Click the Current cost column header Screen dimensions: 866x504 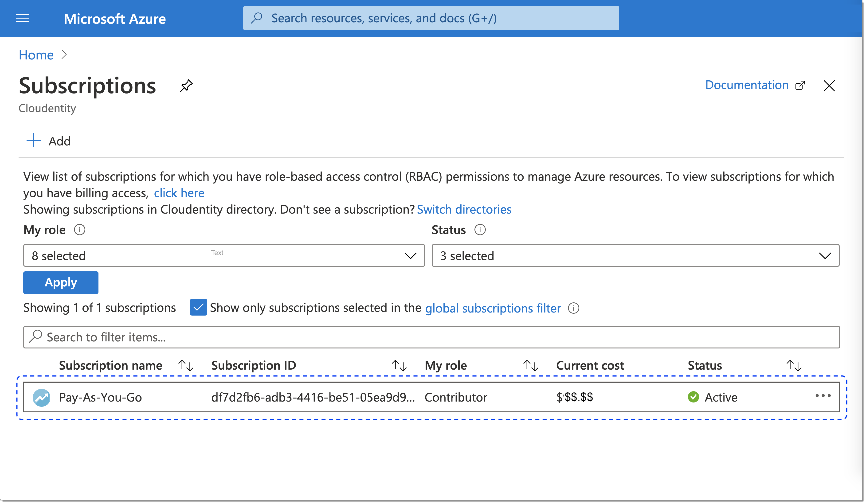click(x=590, y=366)
